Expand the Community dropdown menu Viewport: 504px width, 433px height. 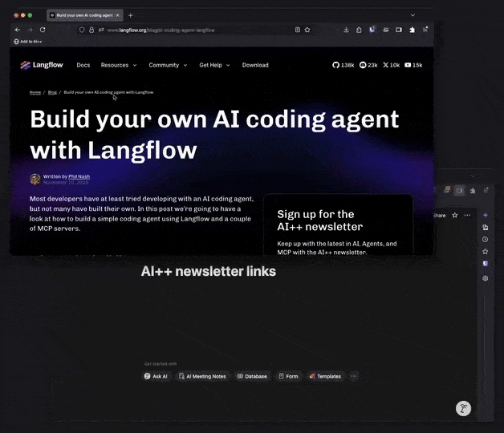(167, 65)
